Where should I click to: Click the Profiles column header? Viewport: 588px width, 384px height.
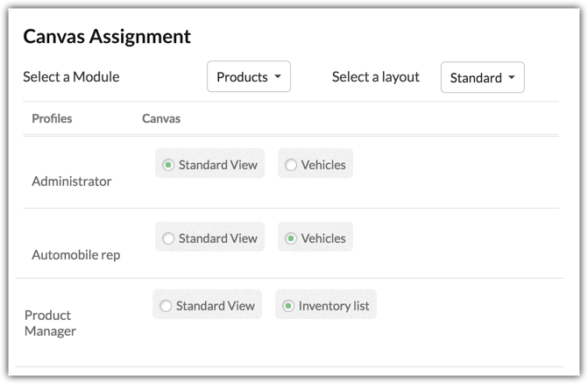(52, 118)
